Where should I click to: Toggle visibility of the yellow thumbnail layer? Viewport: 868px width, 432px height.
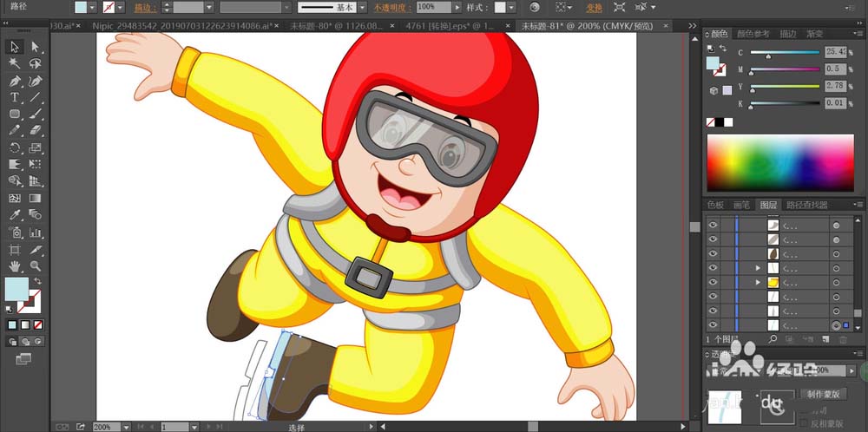pyautogui.click(x=713, y=282)
